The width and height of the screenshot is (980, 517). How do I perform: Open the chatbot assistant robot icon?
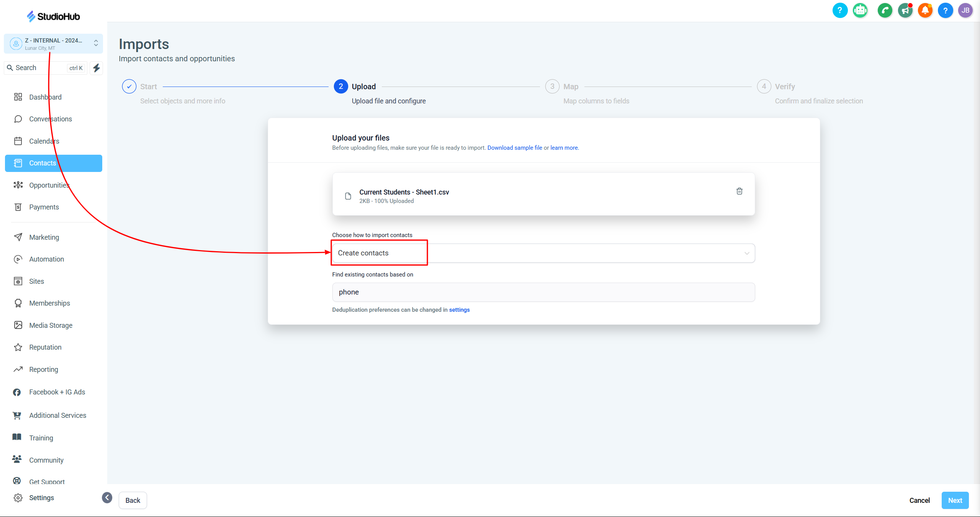(x=860, y=10)
